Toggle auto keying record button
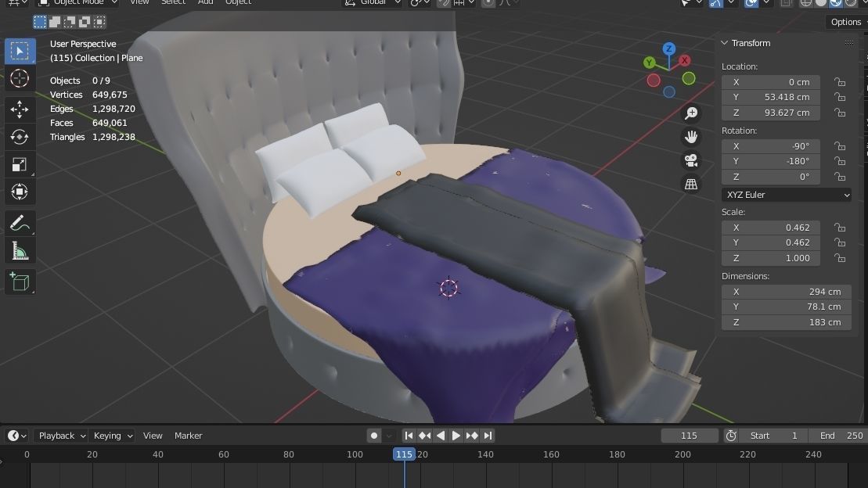Viewport: 868px width, 488px height. [x=374, y=436]
